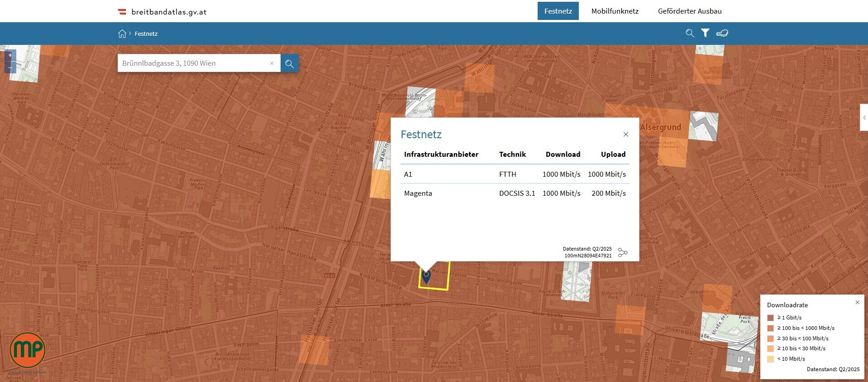Submit address search with blue magnifier button
Screen dimensions: 868x382
[290, 63]
